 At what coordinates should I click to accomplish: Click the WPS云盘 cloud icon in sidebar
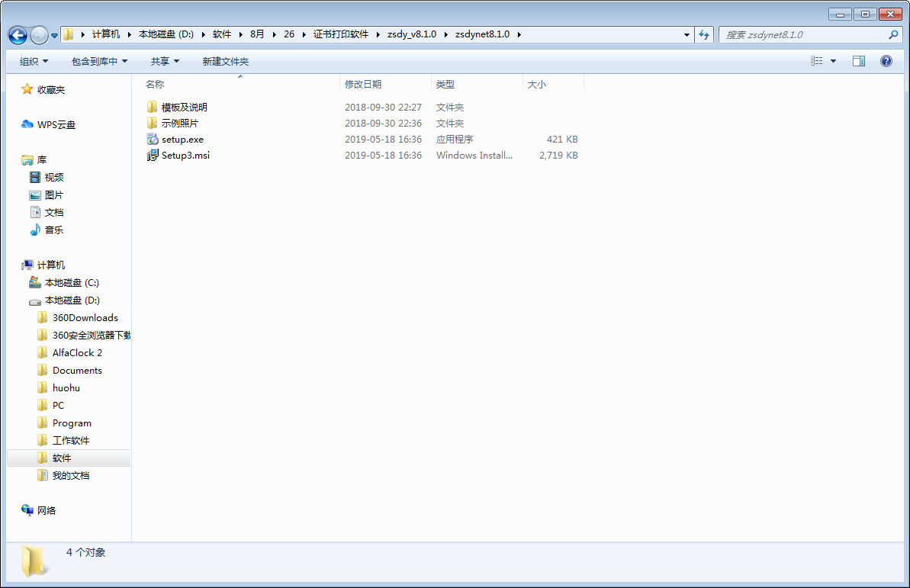(27, 125)
